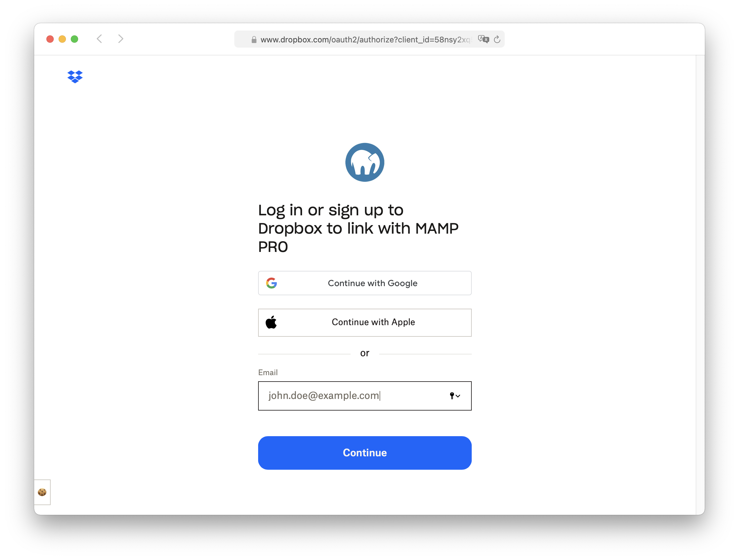The width and height of the screenshot is (739, 560).
Task: Click the blue Continue button
Action: [364, 452]
